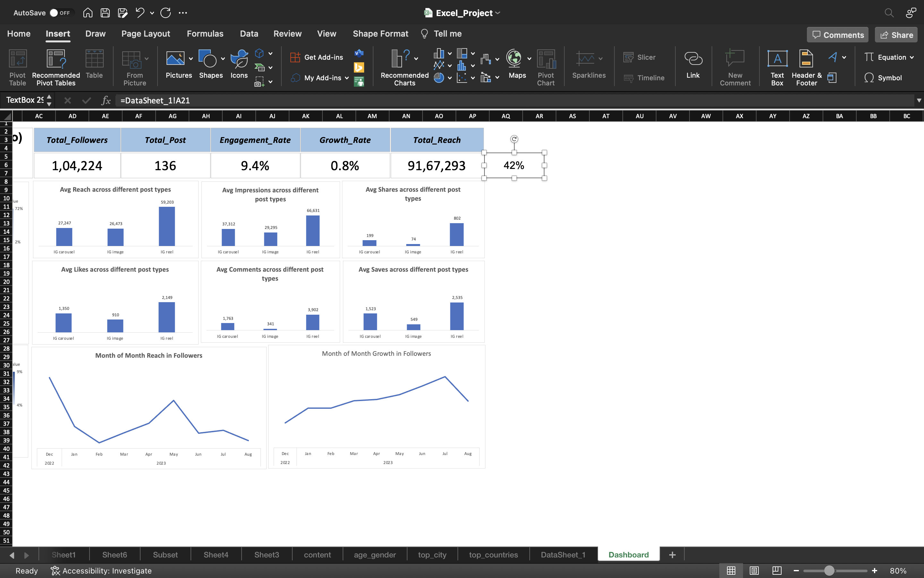Click the search magnifier icon

(889, 13)
